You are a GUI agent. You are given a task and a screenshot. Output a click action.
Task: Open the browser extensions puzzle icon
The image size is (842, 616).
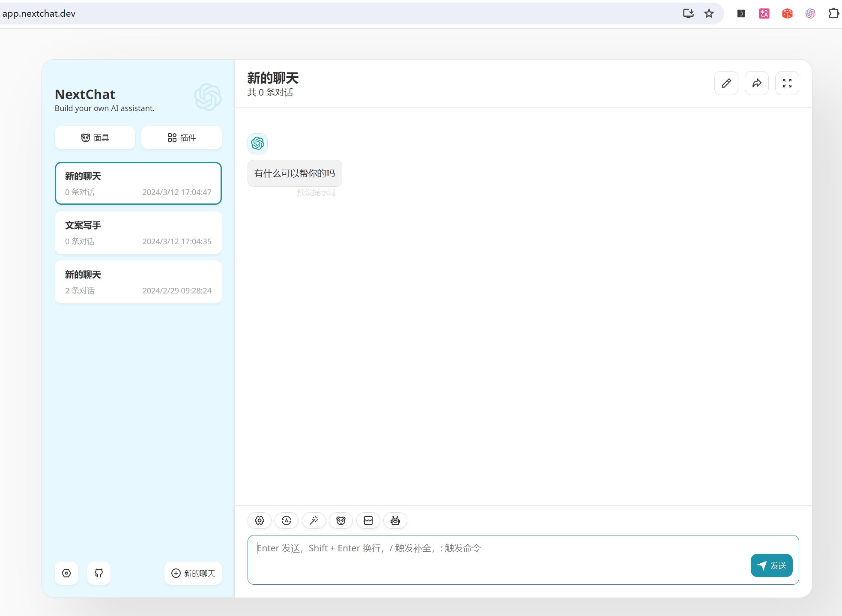click(x=833, y=13)
